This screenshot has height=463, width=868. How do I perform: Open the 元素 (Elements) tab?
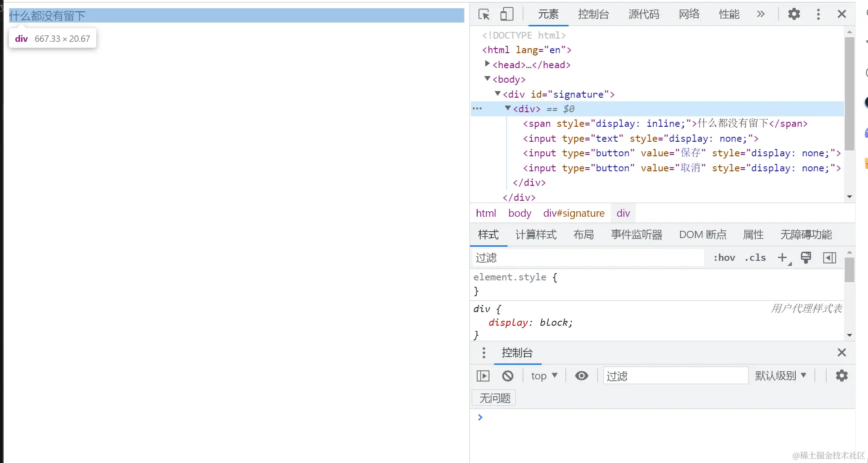548,14
